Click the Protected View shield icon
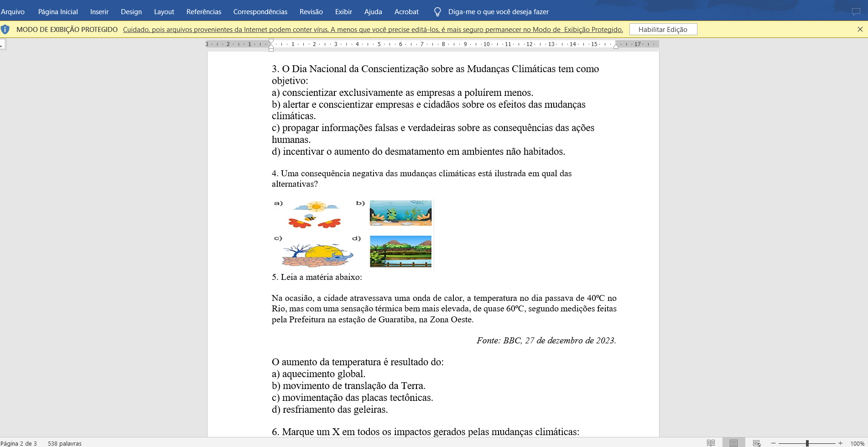Screen dimensions: 868x447 pyautogui.click(x=5, y=30)
